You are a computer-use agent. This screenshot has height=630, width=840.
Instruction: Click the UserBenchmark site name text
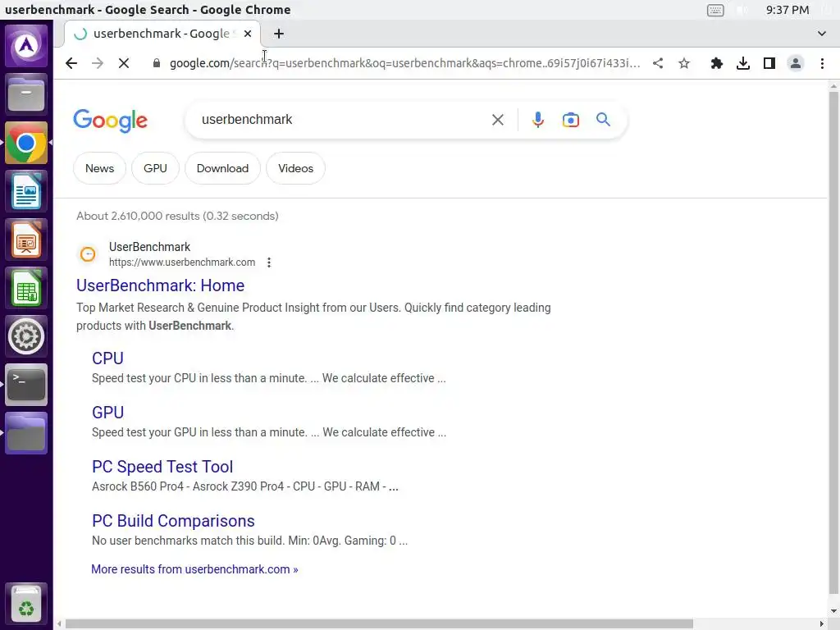(x=149, y=247)
